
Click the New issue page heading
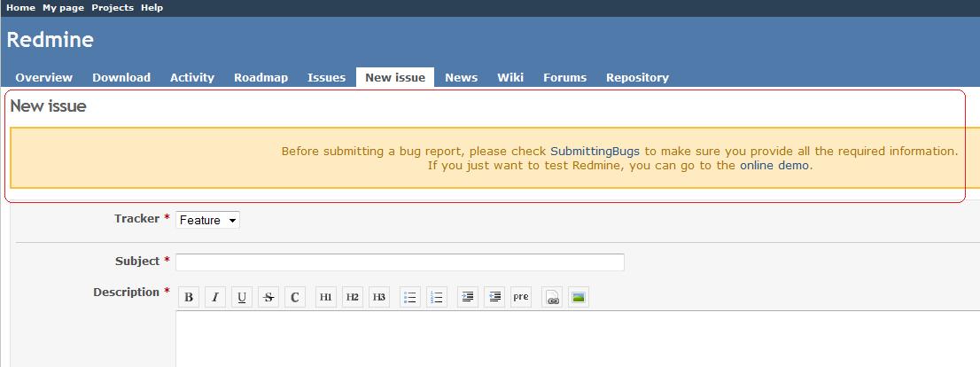click(x=48, y=106)
